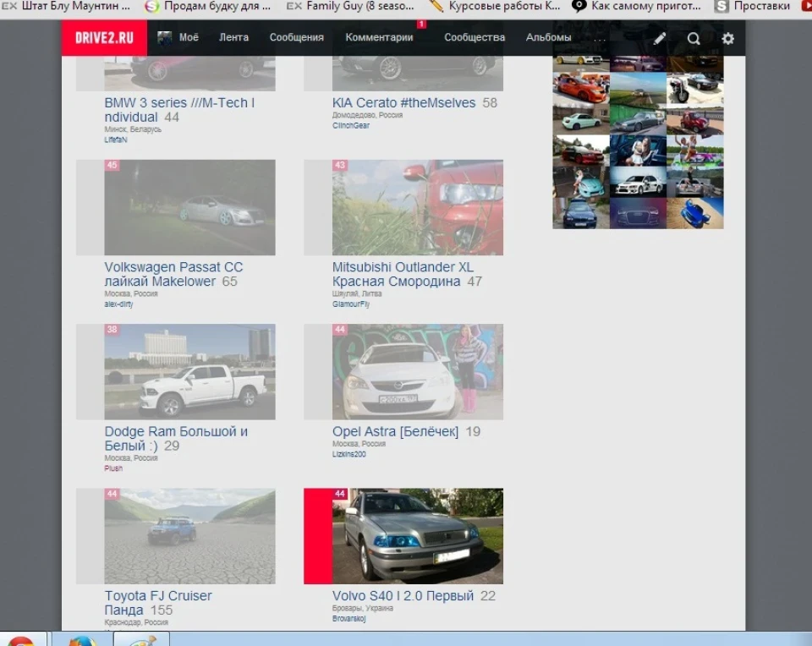Click the 43 badge on Outlander photo
Screen dimensions: 812x646
(x=340, y=165)
